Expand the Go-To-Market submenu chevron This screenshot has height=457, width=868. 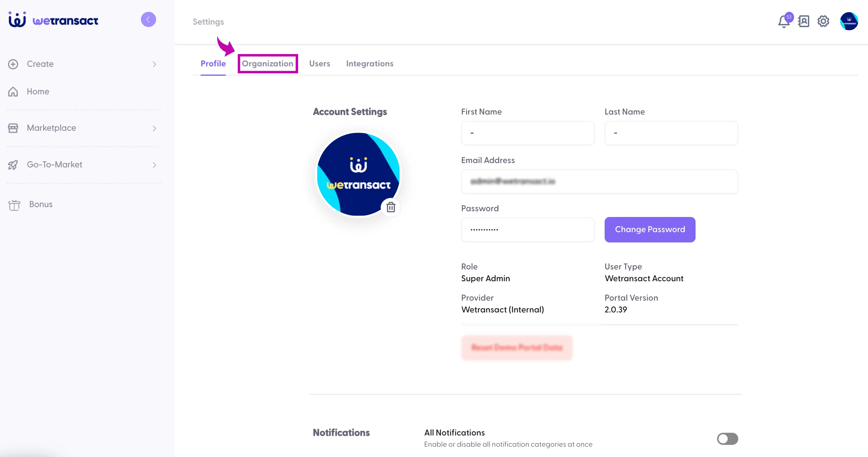(154, 165)
